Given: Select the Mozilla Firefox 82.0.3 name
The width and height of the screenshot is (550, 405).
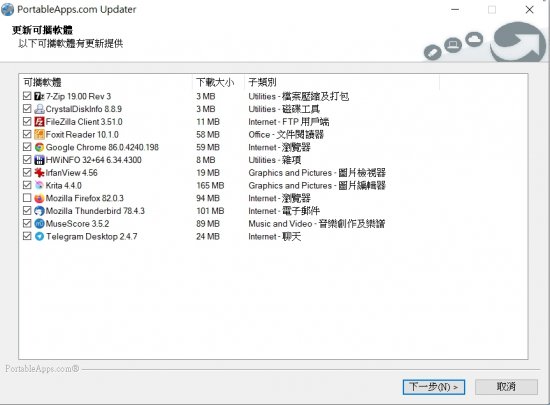Looking at the screenshot, I should [x=85, y=198].
